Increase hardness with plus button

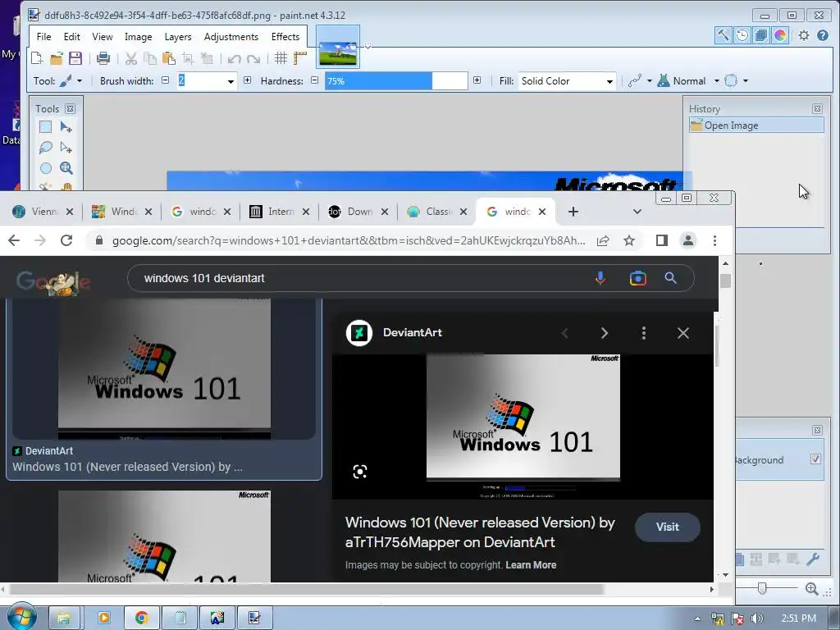pyautogui.click(x=477, y=80)
